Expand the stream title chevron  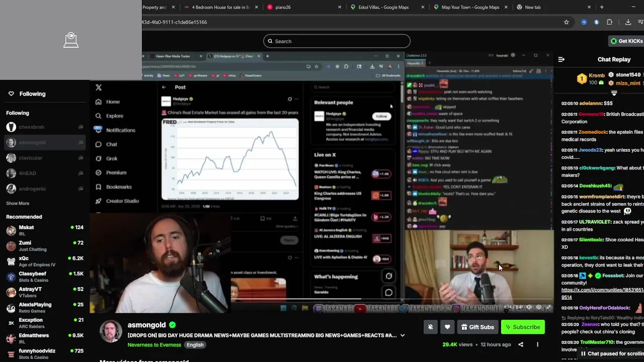[403, 335]
